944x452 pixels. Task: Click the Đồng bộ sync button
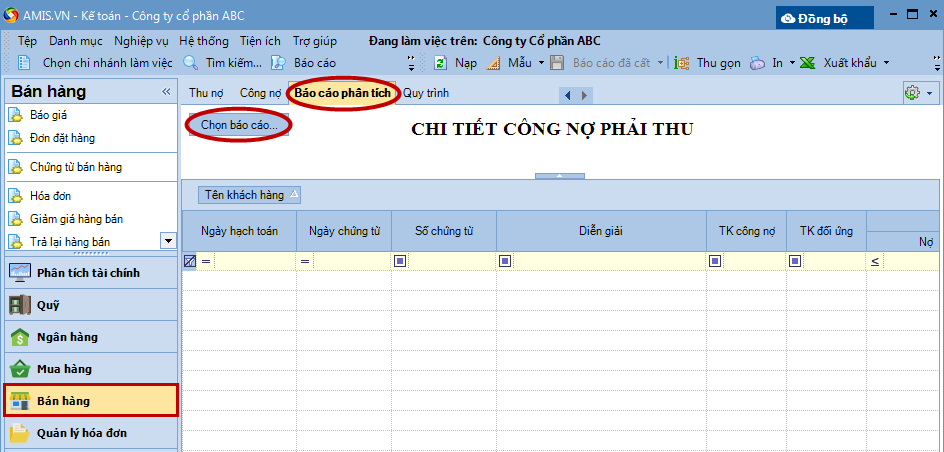825,18
